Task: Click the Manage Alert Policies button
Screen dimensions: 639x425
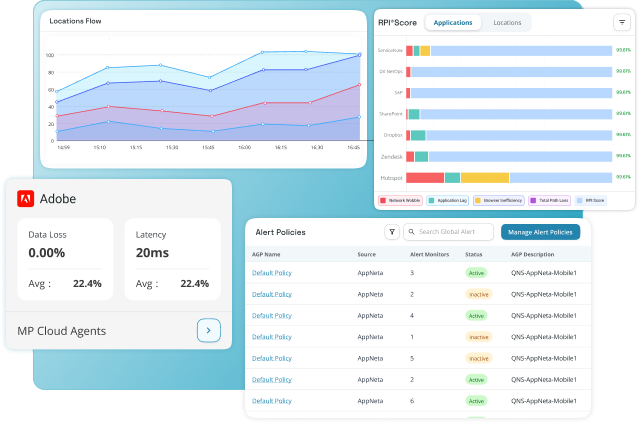Action: [540, 232]
